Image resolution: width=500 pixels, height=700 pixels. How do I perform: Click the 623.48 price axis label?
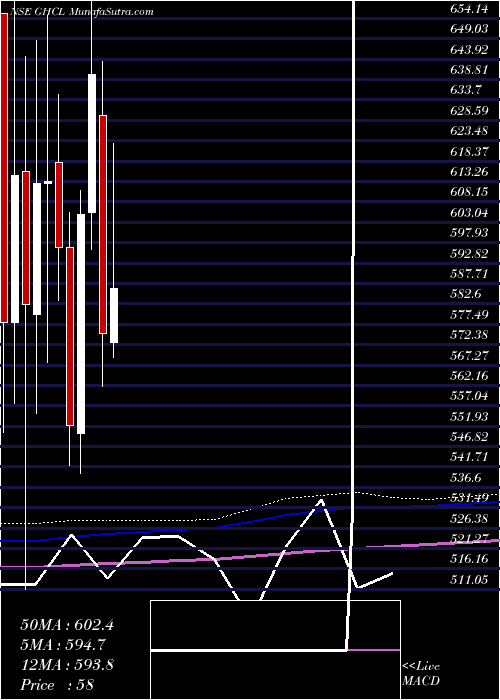pos(470,131)
